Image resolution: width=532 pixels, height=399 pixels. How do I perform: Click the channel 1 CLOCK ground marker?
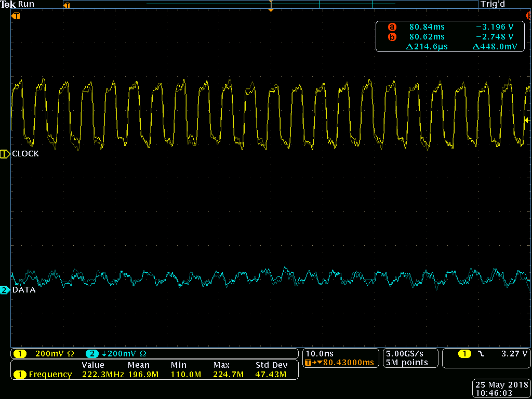[x=5, y=154]
